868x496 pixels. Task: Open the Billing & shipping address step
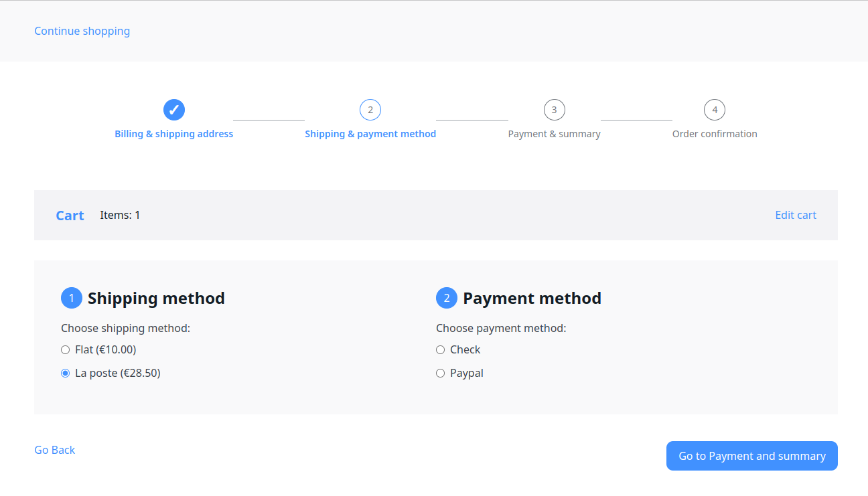[x=174, y=134]
